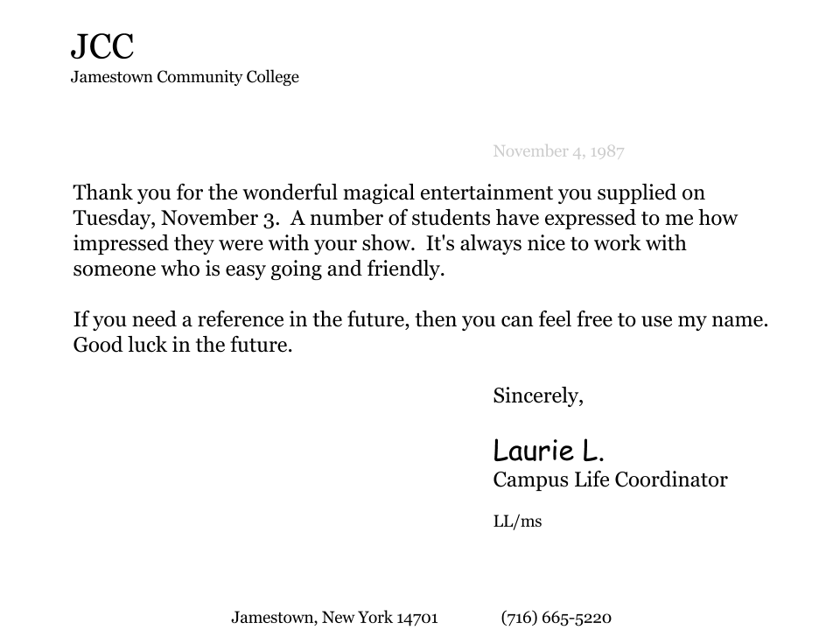Click the date November 4, 1987
The image size is (840, 630).
(x=558, y=151)
